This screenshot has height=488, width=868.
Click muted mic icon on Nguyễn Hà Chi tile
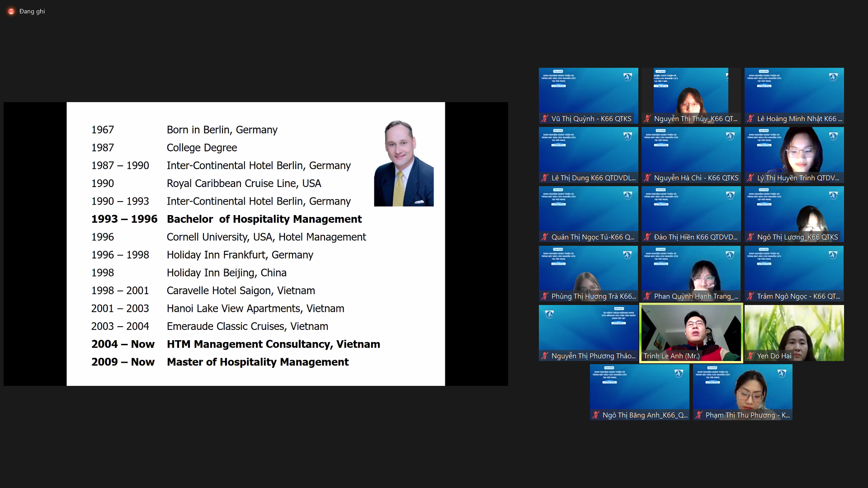[x=647, y=178]
